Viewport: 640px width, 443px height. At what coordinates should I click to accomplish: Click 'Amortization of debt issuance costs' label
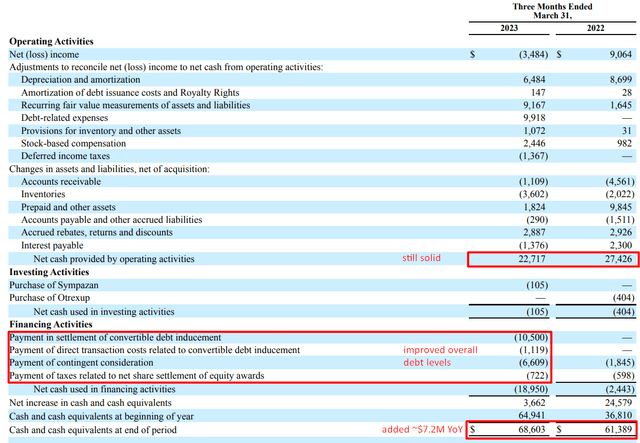[130, 93]
